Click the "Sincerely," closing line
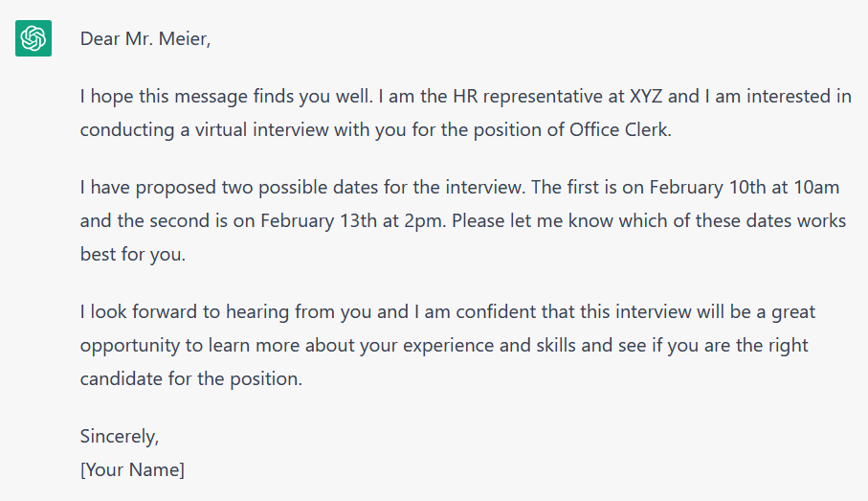 tap(120, 437)
